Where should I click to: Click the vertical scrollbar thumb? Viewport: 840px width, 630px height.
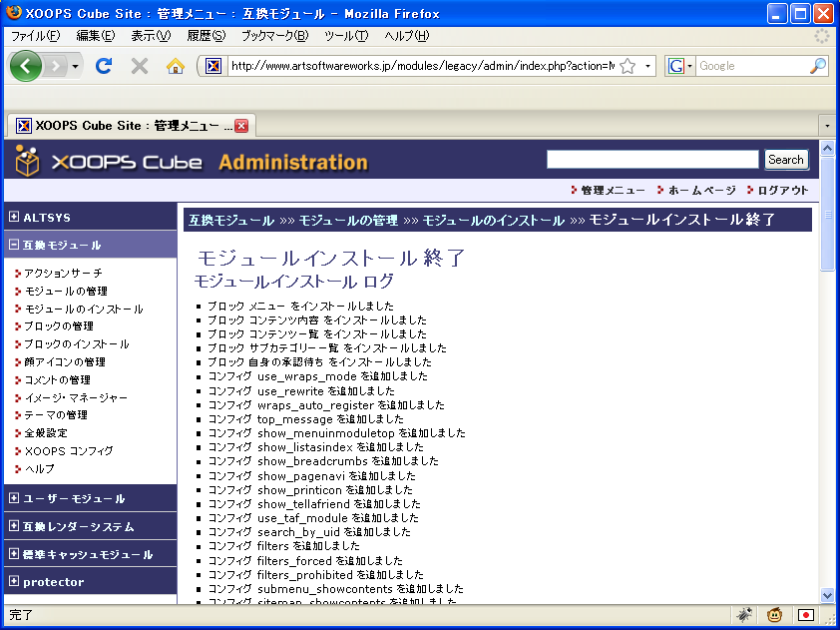(x=827, y=215)
